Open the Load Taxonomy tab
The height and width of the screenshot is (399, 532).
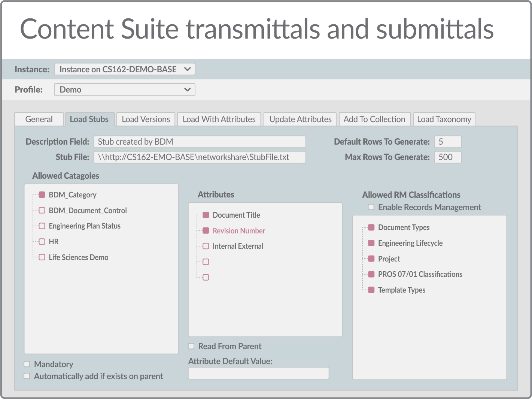pyautogui.click(x=444, y=119)
